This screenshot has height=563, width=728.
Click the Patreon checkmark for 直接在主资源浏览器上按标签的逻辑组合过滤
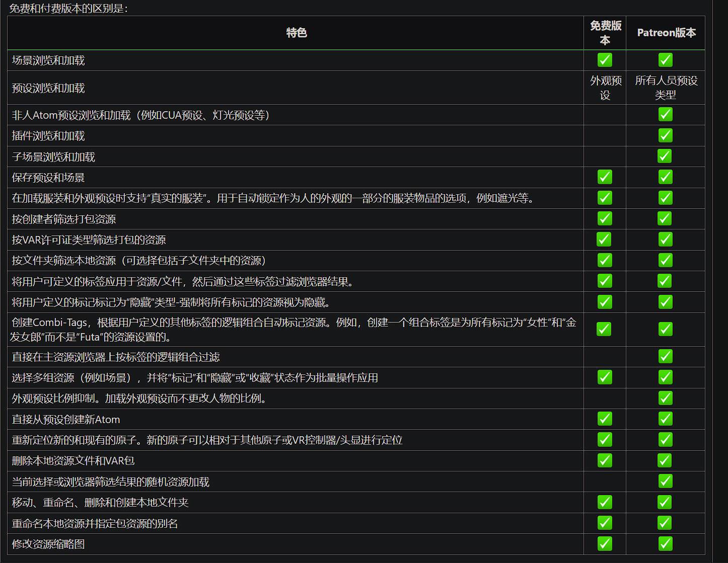point(665,357)
